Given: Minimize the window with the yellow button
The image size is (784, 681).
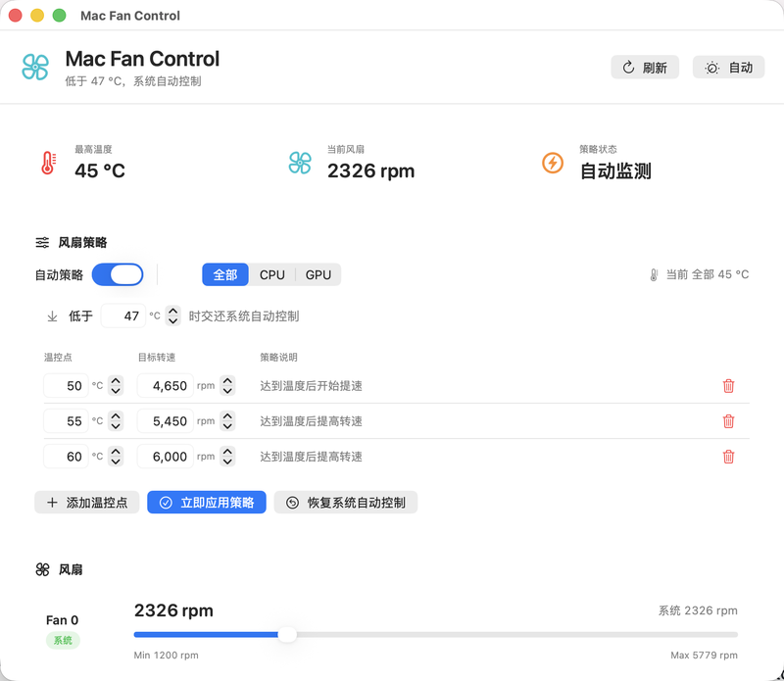Looking at the screenshot, I should point(37,16).
